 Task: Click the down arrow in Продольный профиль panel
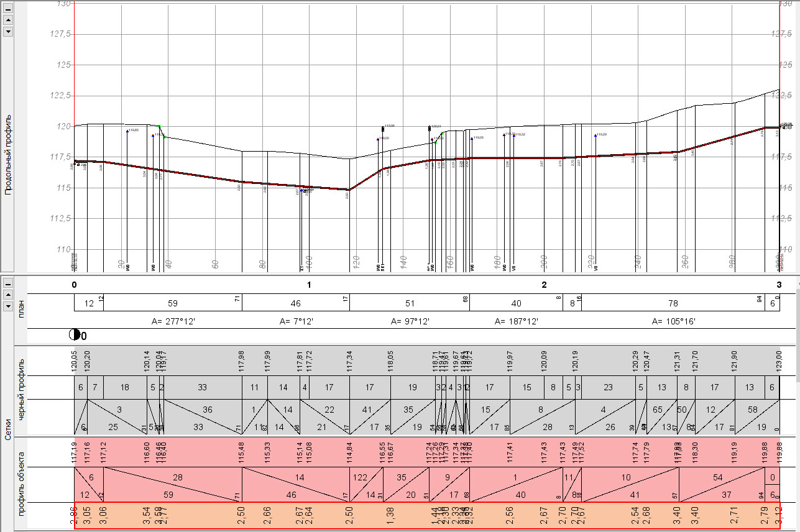[x=8, y=30]
